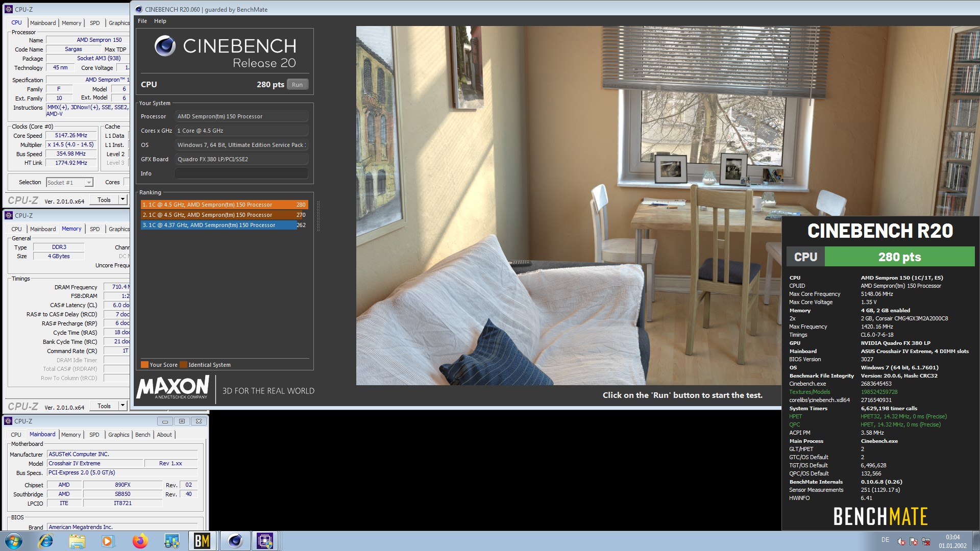Click the Memory CPU-Z window title icon

[8, 215]
